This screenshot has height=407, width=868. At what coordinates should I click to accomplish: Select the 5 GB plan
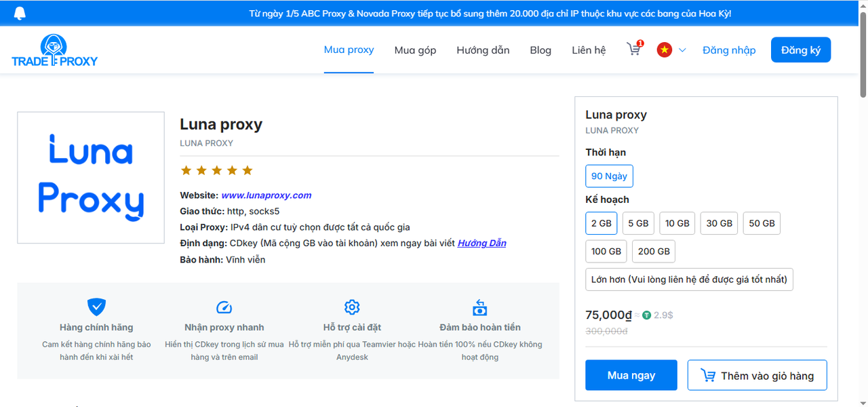(638, 223)
